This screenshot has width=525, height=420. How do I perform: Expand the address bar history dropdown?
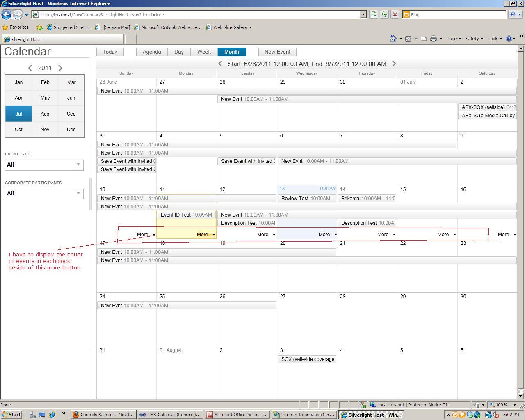363,14
